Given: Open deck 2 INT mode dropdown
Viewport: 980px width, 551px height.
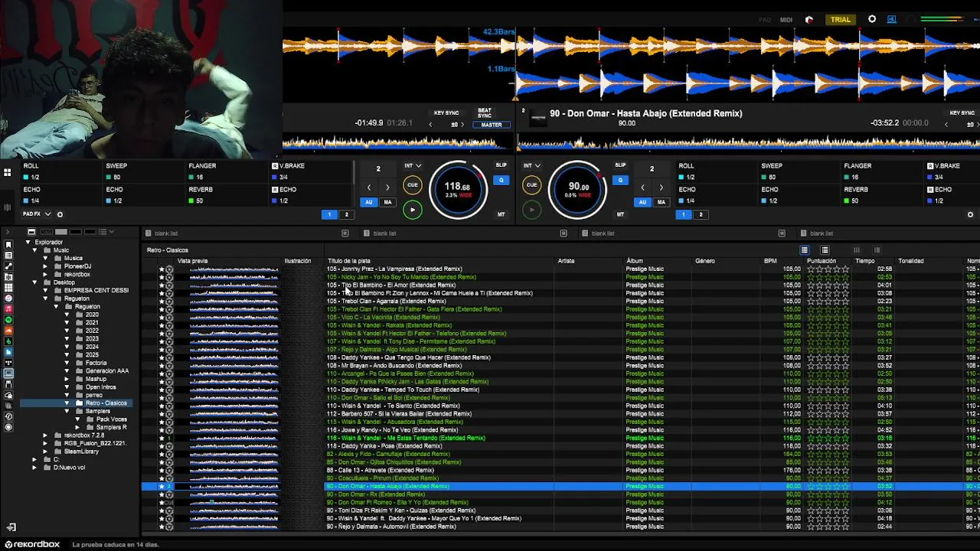Looking at the screenshot, I should (532, 165).
